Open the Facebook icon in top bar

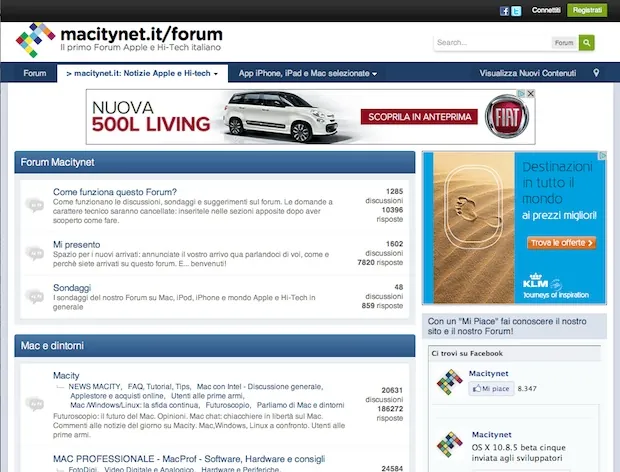[504, 11]
